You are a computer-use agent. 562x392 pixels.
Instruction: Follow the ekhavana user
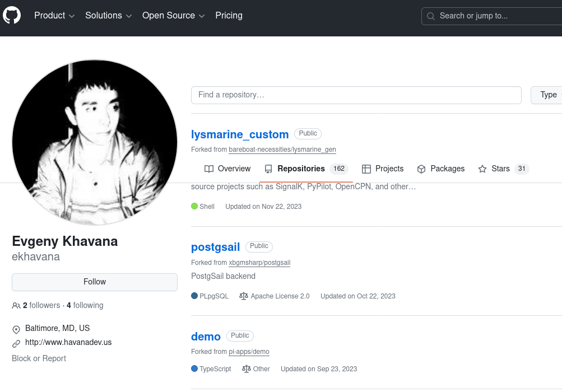click(x=95, y=282)
